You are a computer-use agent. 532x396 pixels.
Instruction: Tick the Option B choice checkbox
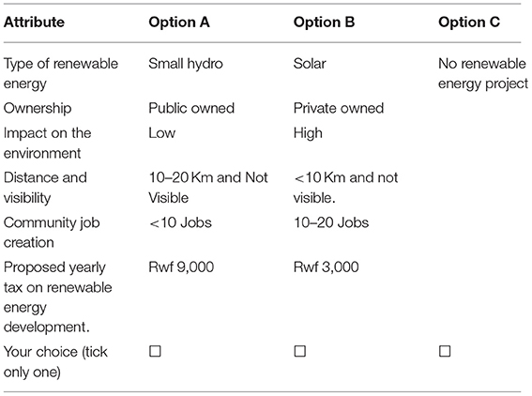point(300,351)
